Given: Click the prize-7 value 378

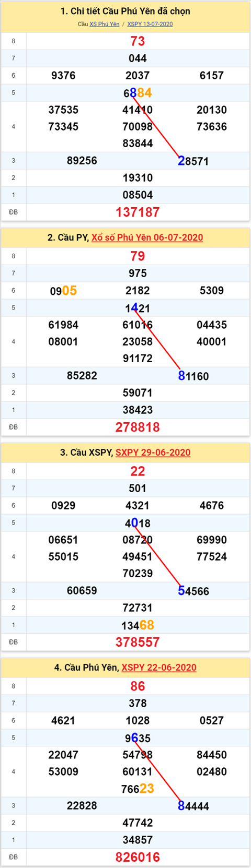Looking at the screenshot, I should pyautogui.click(x=138, y=704).
